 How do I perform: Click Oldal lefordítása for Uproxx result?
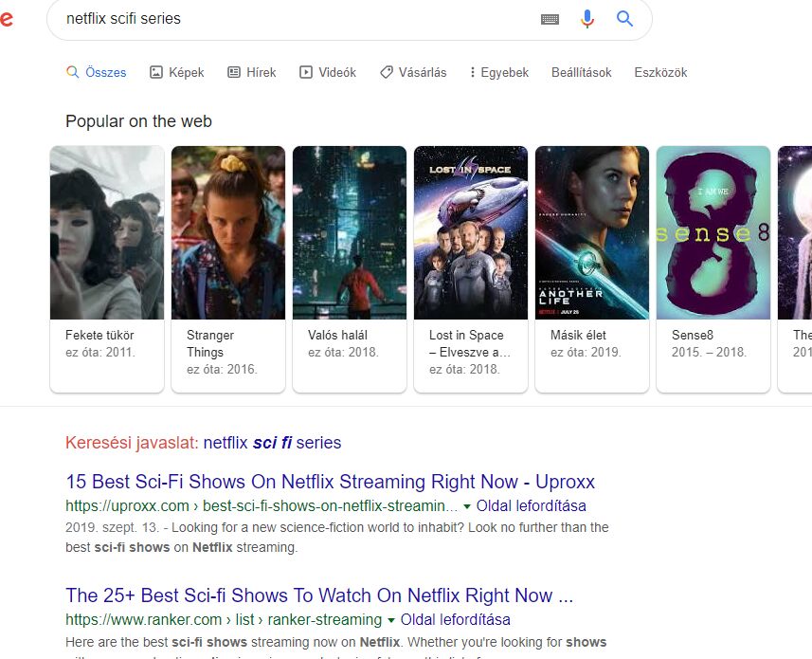pos(532,506)
